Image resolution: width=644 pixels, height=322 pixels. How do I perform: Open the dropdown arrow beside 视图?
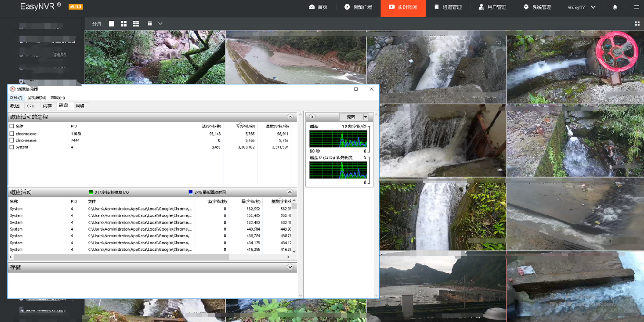tap(366, 117)
